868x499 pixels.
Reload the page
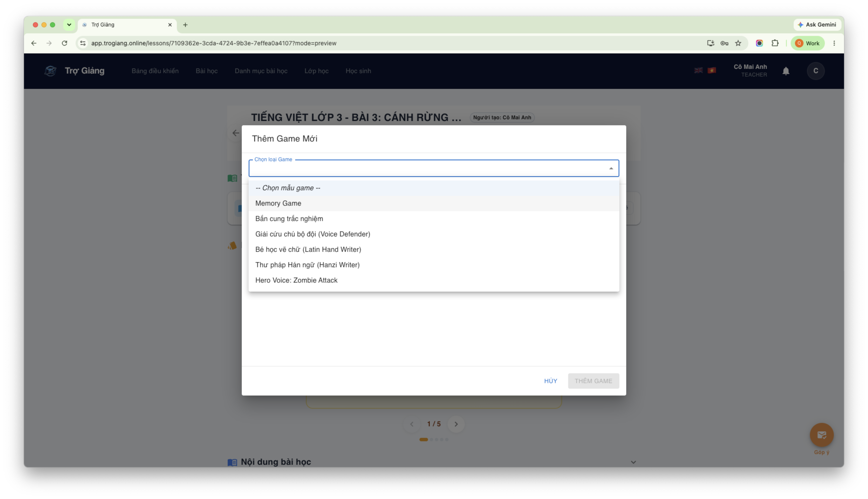point(64,43)
